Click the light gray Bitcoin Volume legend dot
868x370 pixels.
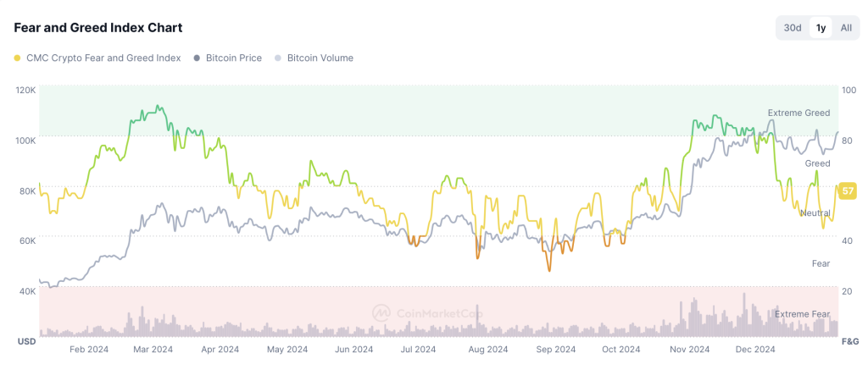coord(278,58)
